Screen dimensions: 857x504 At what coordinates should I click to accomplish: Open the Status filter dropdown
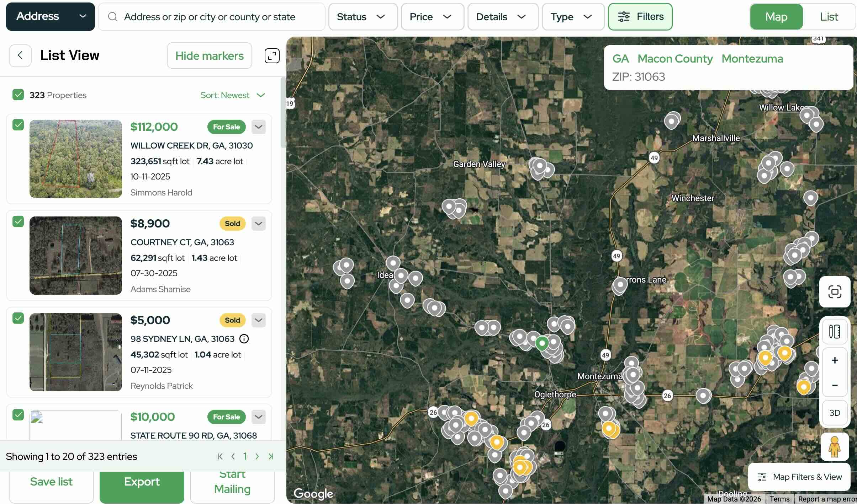362,17
